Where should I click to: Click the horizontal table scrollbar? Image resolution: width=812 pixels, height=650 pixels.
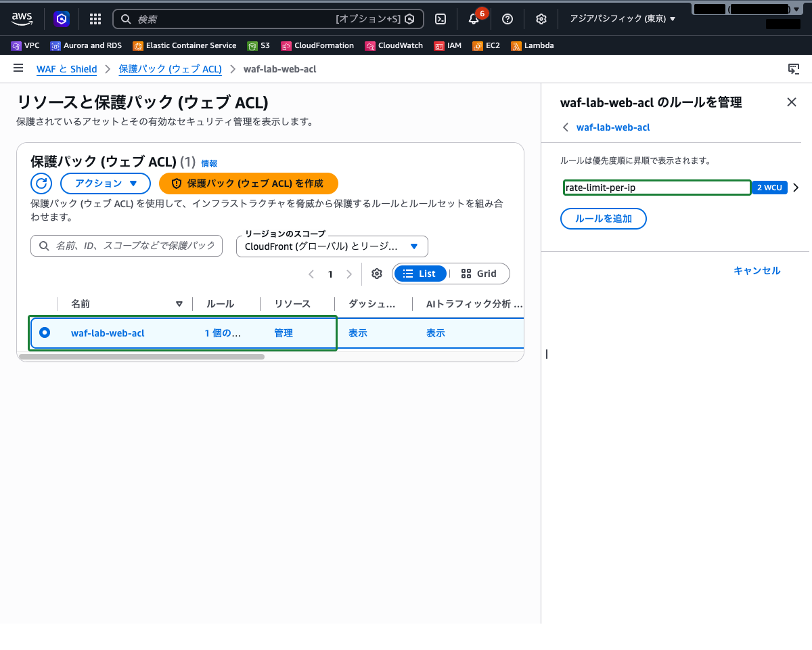tap(141, 357)
